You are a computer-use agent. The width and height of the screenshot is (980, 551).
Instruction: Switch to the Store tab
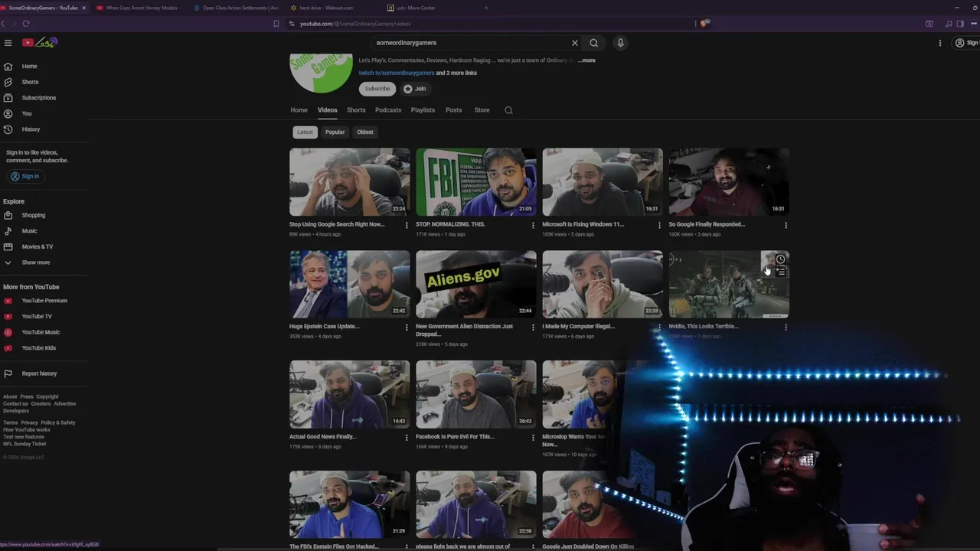click(x=482, y=110)
